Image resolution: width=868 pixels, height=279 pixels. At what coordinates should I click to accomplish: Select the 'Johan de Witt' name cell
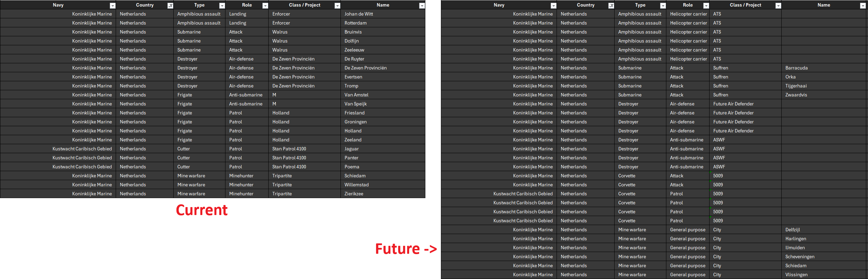coord(383,14)
